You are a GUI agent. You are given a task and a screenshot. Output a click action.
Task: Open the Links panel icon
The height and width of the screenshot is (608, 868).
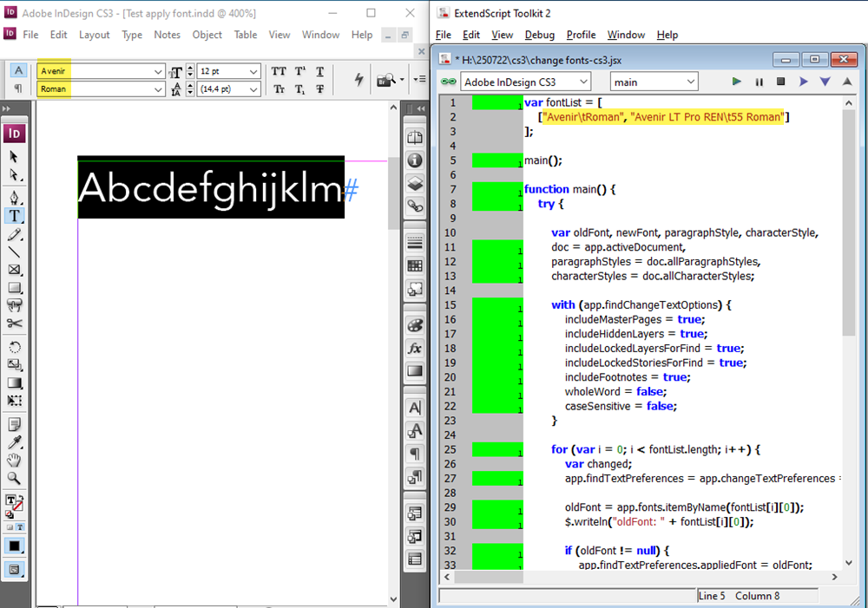coord(415,206)
